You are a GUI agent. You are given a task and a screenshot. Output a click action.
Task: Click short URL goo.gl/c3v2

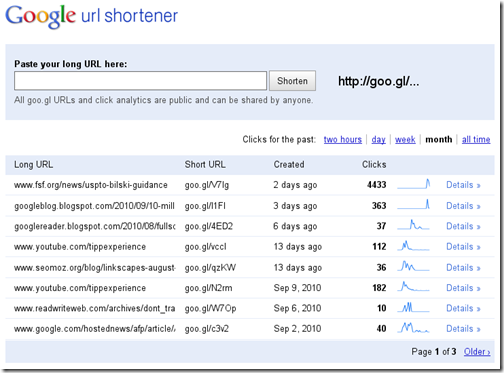tap(207, 329)
